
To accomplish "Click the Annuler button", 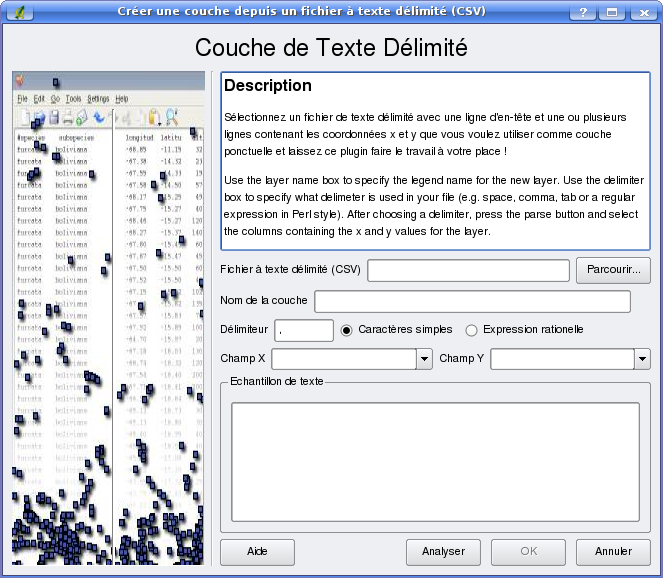I will (x=613, y=551).
